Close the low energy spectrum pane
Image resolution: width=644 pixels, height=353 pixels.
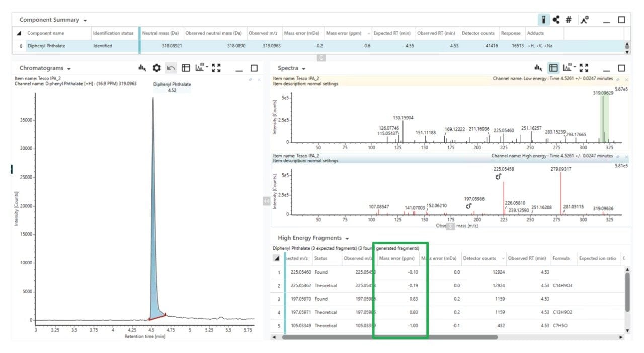pyautogui.click(x=626, y=79)
